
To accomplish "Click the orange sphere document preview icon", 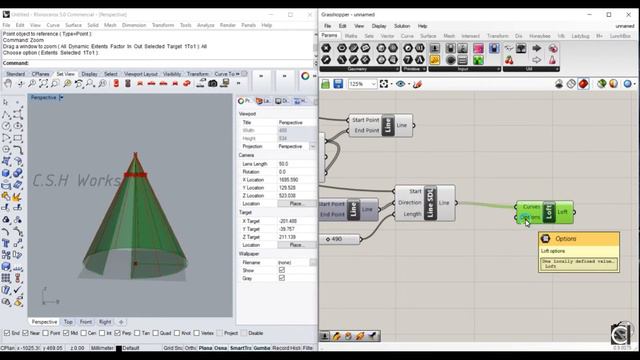I will [613, 84].
